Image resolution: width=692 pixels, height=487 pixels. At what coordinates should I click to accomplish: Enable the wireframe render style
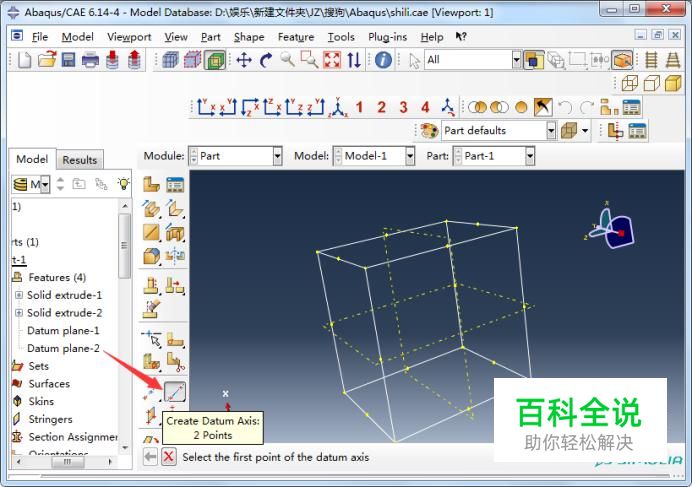pyautogui.click(x=630, y=83)
